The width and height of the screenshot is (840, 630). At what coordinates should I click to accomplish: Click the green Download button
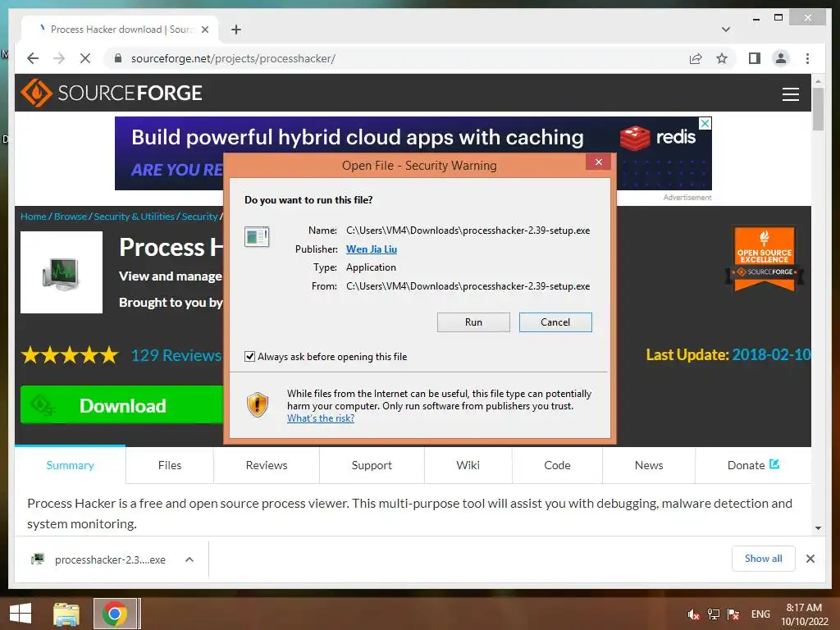pyautogui.click(x=121, y=405)
